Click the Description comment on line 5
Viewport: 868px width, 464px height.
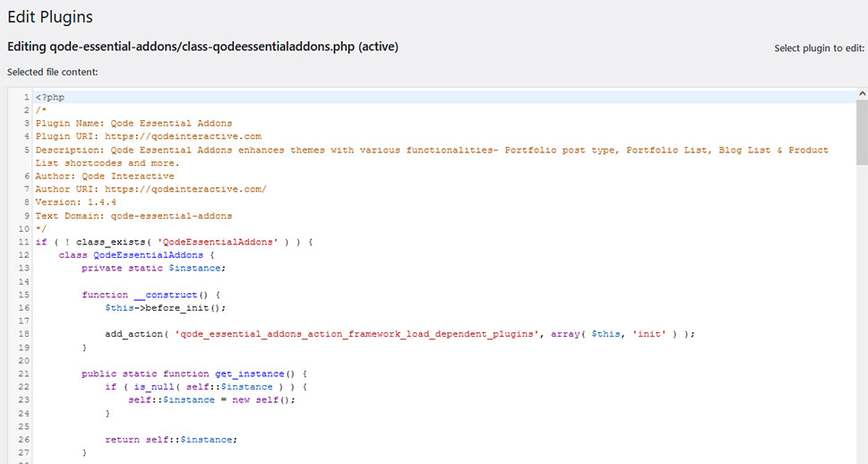[x=432, y=150]
